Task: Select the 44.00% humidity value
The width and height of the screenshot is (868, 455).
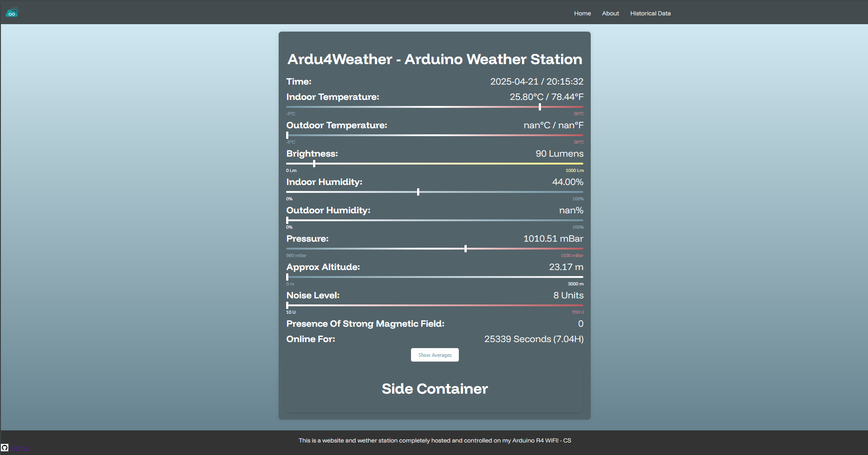Action: (x=568, y=182)
